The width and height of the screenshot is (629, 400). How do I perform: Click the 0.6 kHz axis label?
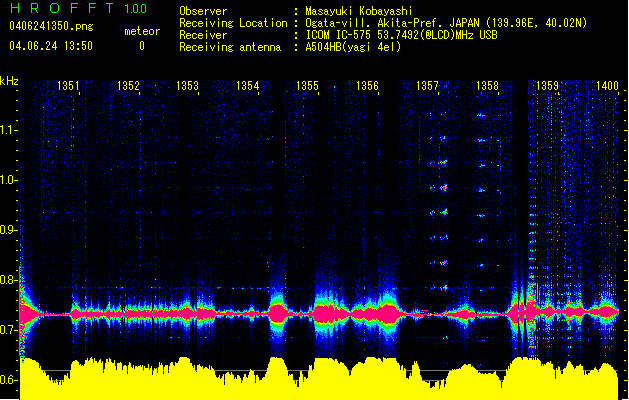(8, 380)
